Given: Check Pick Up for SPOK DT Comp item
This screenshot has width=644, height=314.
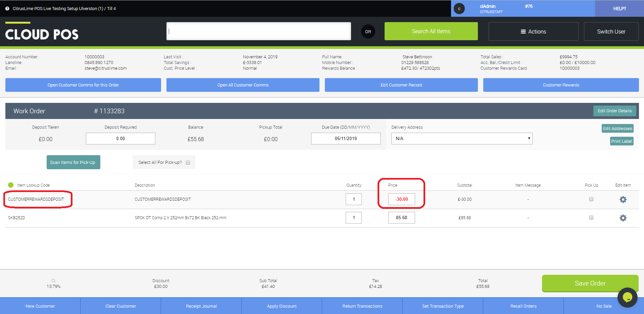Looking at the screenshot, I should (591, 217).
